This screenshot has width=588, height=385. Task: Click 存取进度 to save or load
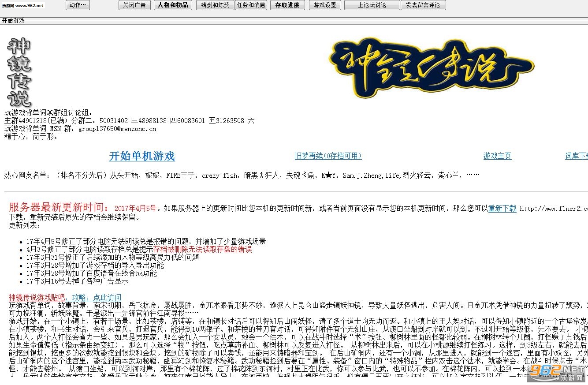(x=287, y=5)
